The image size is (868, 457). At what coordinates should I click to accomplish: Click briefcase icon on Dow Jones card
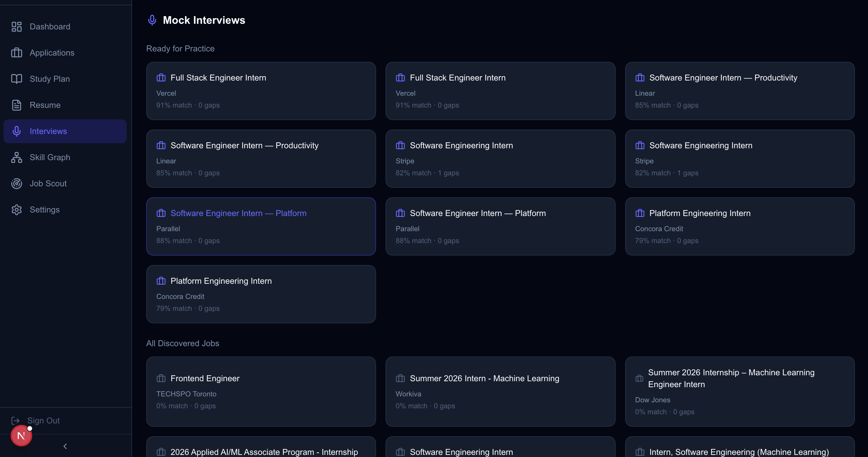point(639,379)
